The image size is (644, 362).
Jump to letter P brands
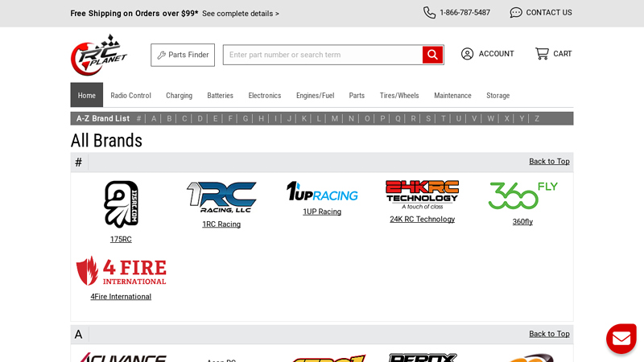(x=382, y=118)
